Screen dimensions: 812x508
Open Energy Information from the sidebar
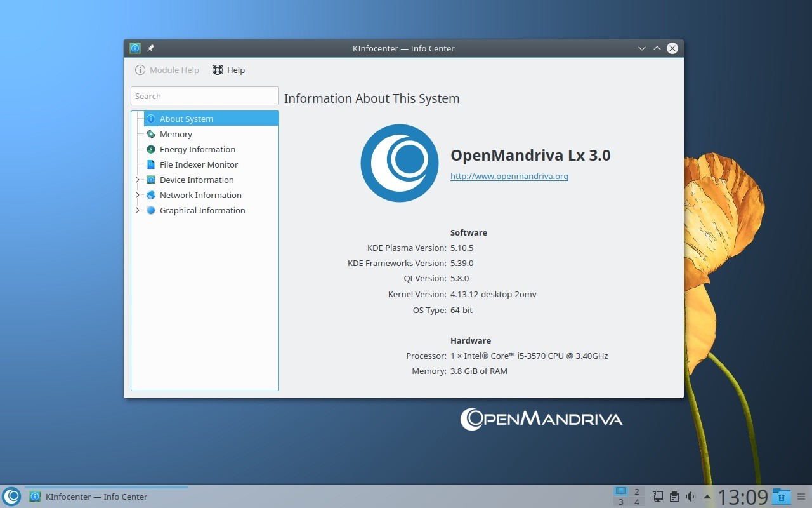pos(197,149)
